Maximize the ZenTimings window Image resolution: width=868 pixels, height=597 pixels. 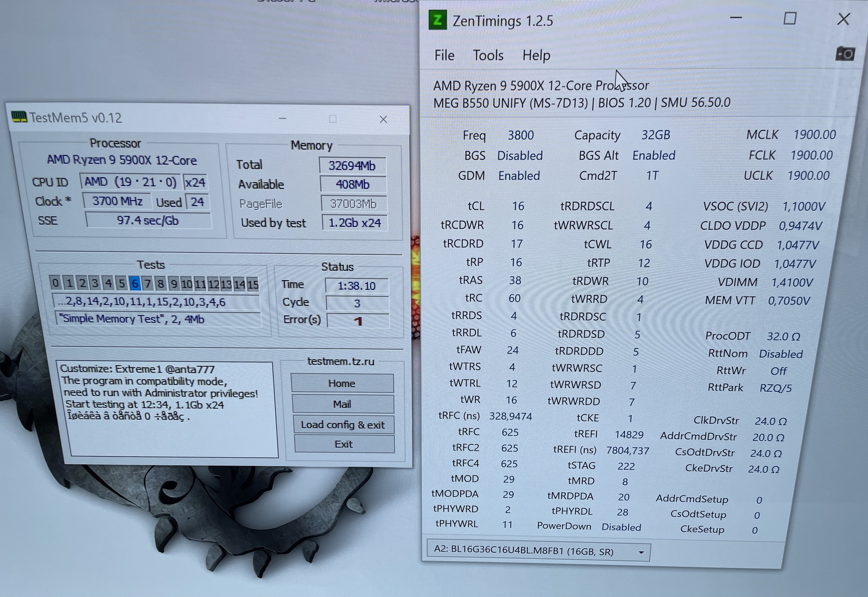[790, 18]
